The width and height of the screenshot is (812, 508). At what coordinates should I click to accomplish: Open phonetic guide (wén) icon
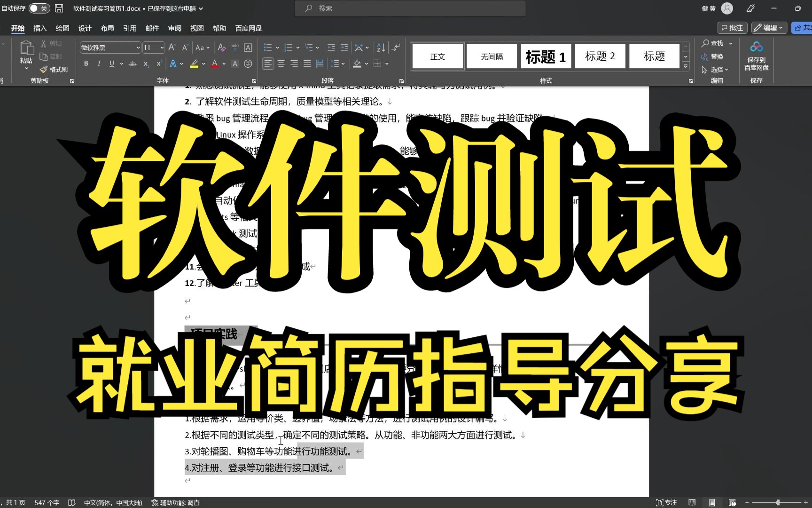[x=235, y=48]
